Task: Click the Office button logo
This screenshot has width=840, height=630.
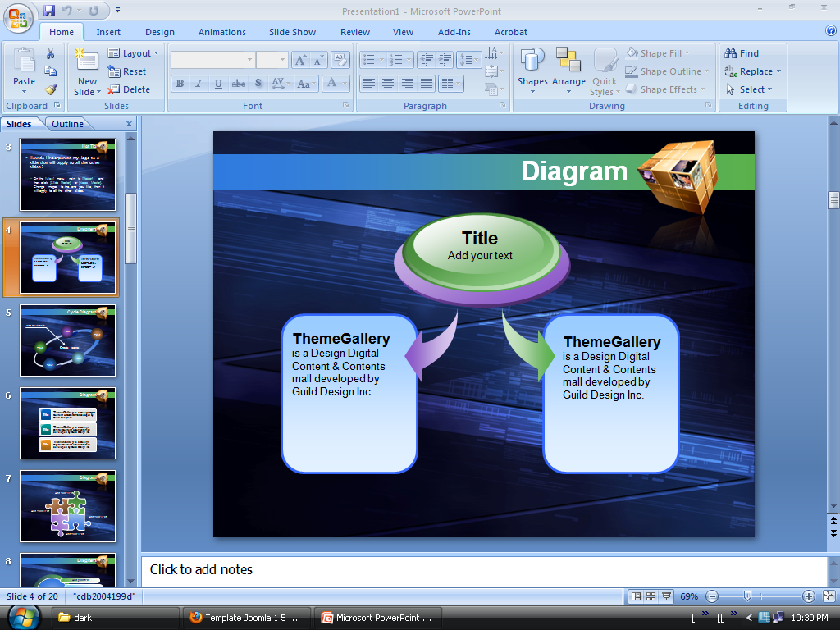Action: tap(18, 18)
